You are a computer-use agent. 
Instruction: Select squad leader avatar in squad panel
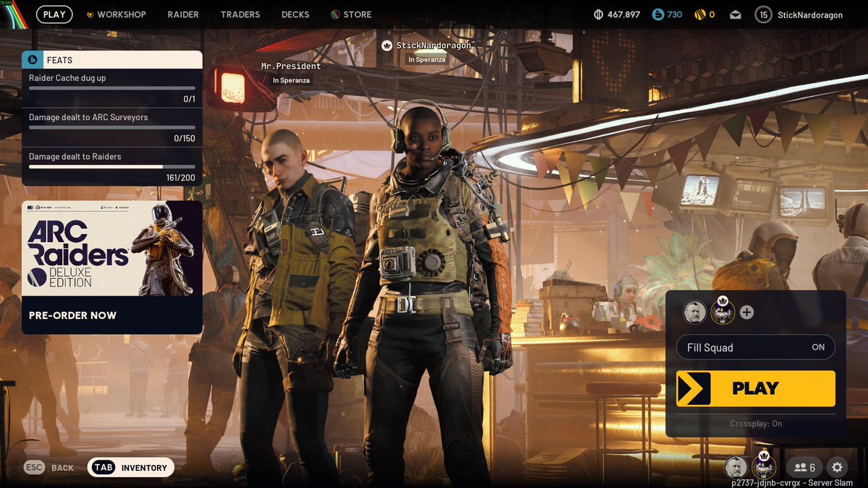tap(723, 311)
